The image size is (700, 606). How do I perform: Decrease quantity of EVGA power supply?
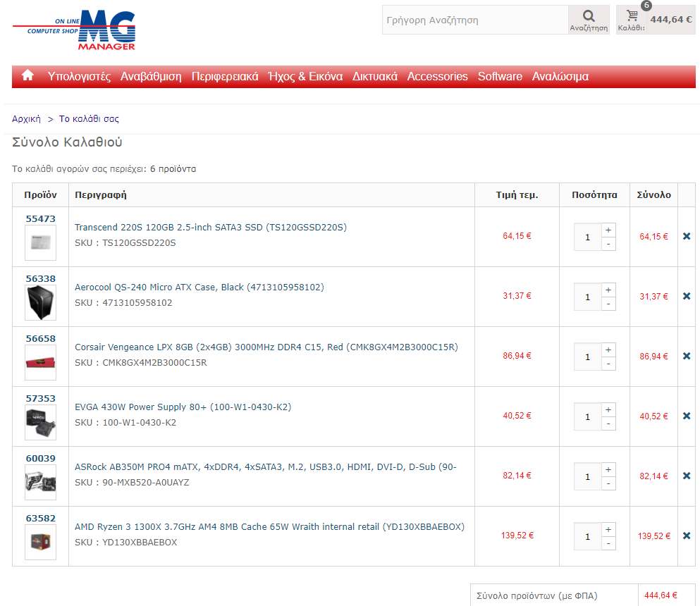608,423
